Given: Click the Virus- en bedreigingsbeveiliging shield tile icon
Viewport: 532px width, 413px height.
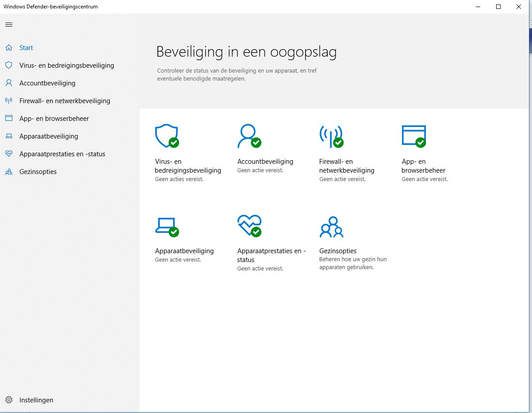Looking at the screenshot, I should (167, 136).
